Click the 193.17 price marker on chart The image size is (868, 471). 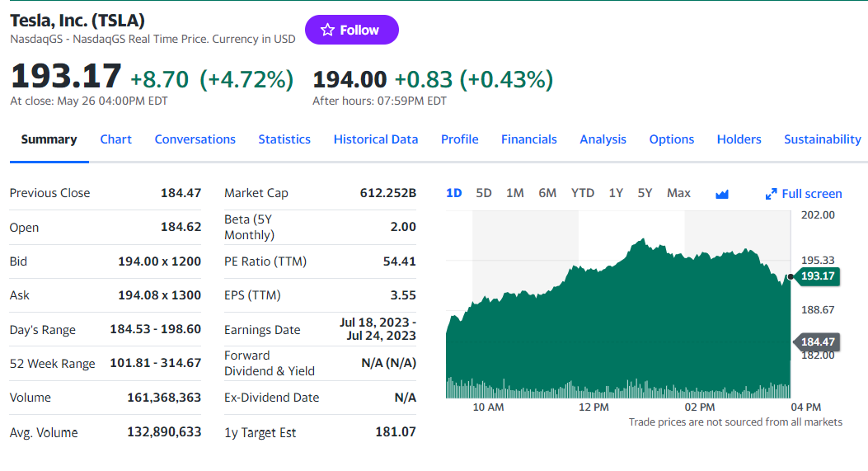[x=817, y=276]
